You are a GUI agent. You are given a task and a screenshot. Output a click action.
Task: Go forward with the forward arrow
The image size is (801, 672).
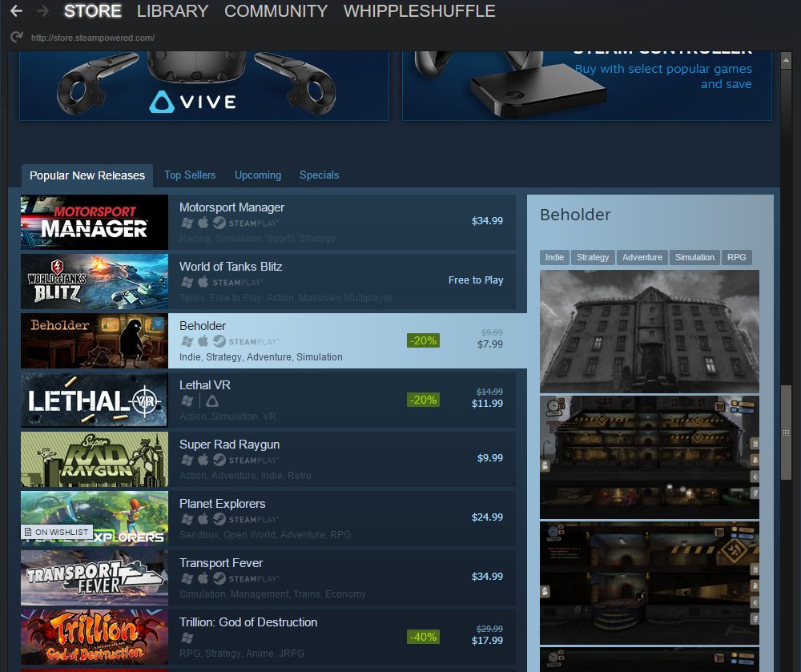43,10
